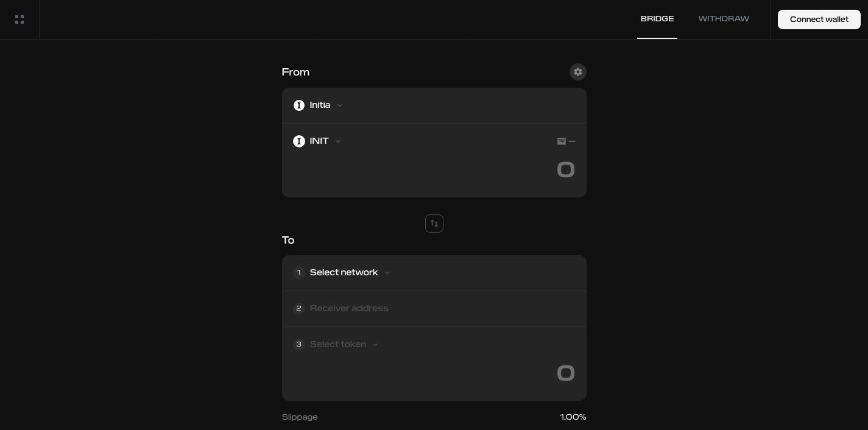The height and width of the screenshot is (430, 868).
Task: Click the step 3 number badge
Action: (x=298, y=345)
